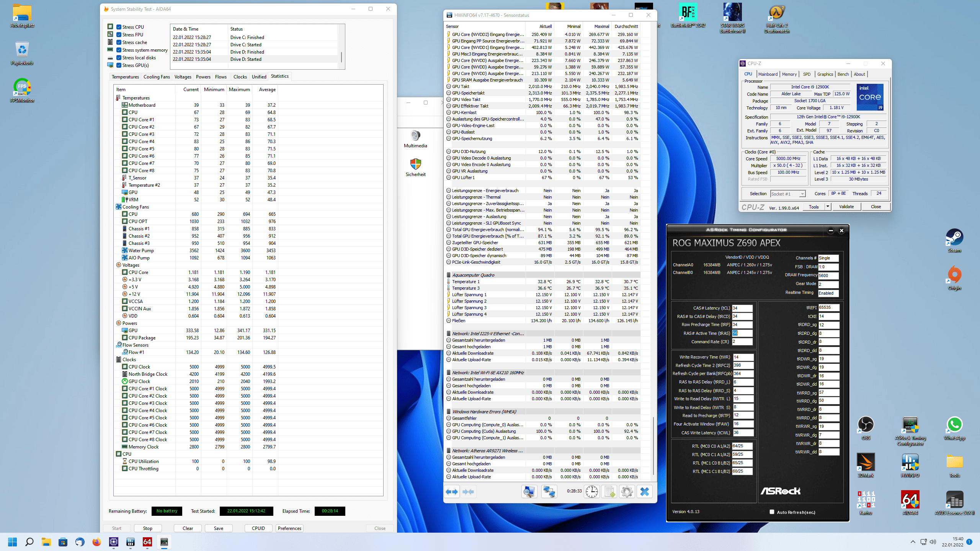The image size is (980, 551).
Task: Open Arbeitsplatz desktop icon
Action: click(22, 16)
